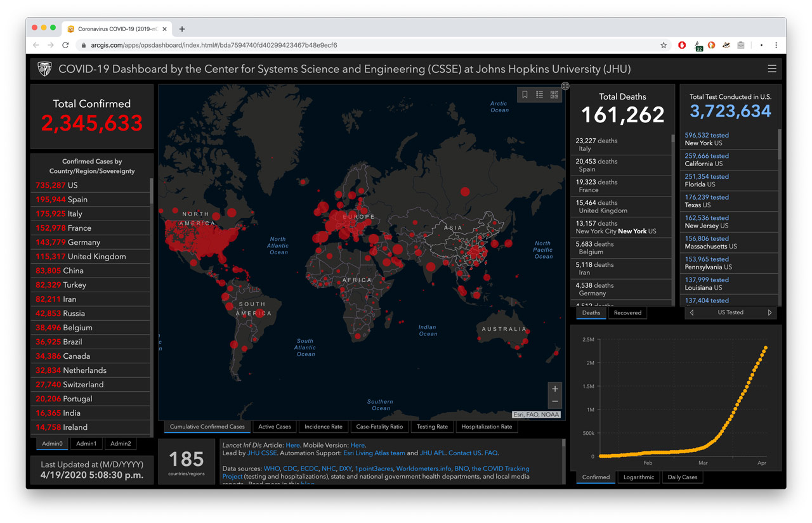The image size is (812, 523).
Task: Zoom out on the map with minus
Action: (555, 402)
